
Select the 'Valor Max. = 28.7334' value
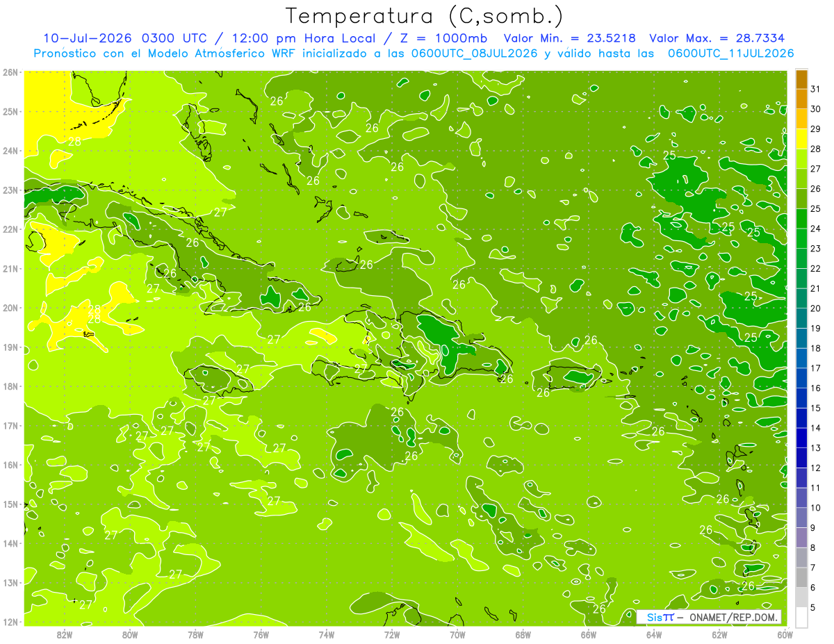tap(717, 38)
